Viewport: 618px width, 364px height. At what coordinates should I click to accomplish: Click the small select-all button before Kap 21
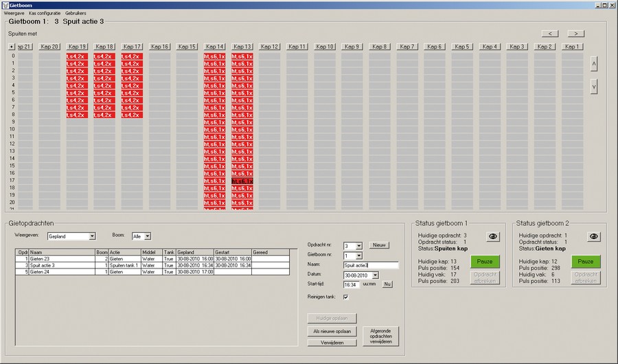12,47
